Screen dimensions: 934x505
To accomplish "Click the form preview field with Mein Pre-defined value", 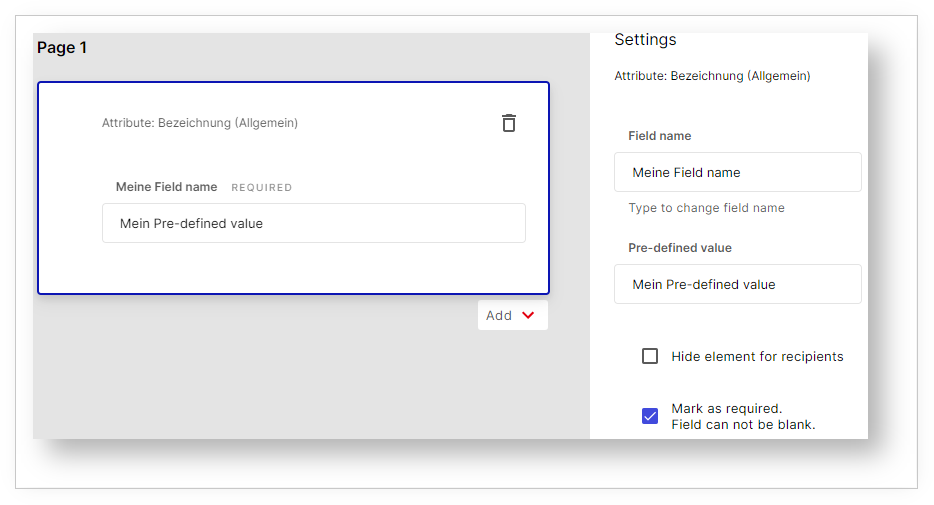I will (x=313, y=223).
